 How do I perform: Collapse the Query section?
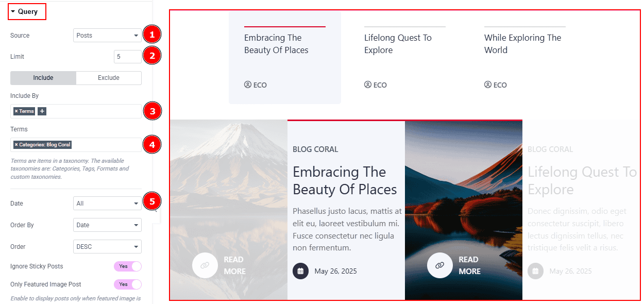tap(27, 11)
